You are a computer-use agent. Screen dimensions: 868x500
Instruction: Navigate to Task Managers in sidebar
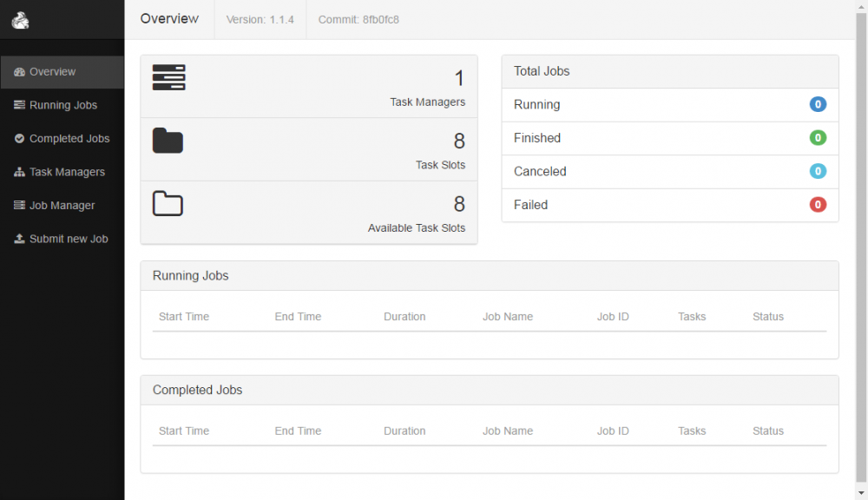[x=67, y=172]
